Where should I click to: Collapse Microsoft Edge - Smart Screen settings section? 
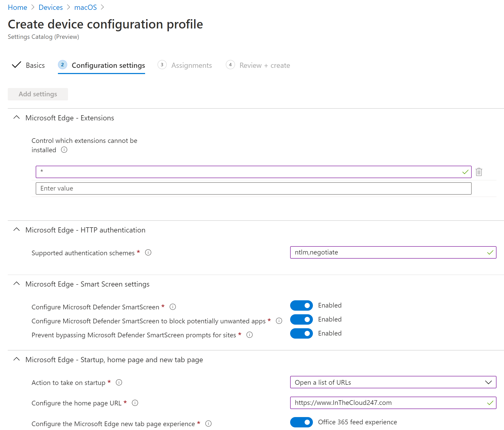[x=17, y=284]
